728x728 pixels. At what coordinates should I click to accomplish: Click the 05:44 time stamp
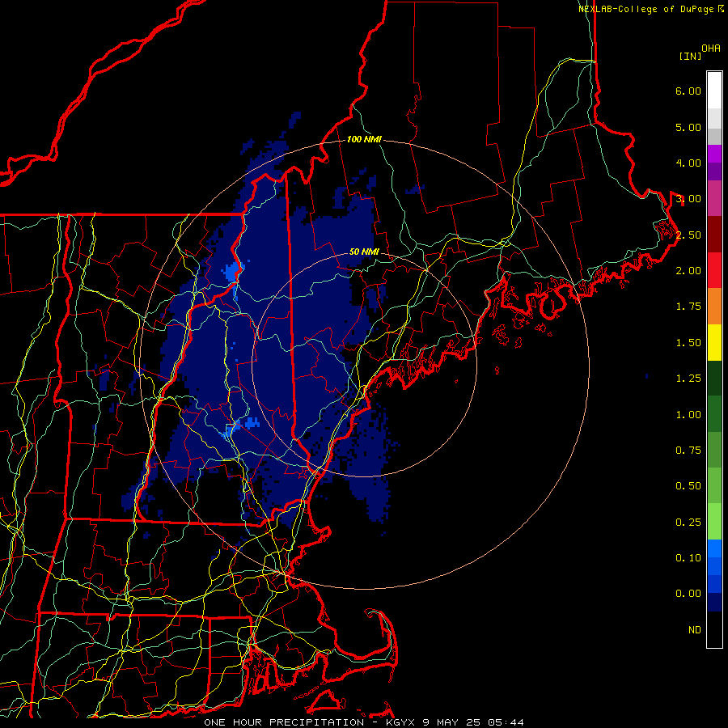(x=506, y=722)
